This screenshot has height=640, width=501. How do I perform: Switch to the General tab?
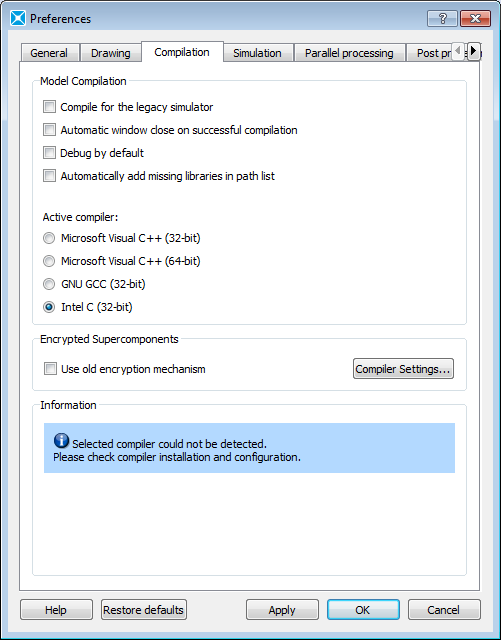point(49,53)
